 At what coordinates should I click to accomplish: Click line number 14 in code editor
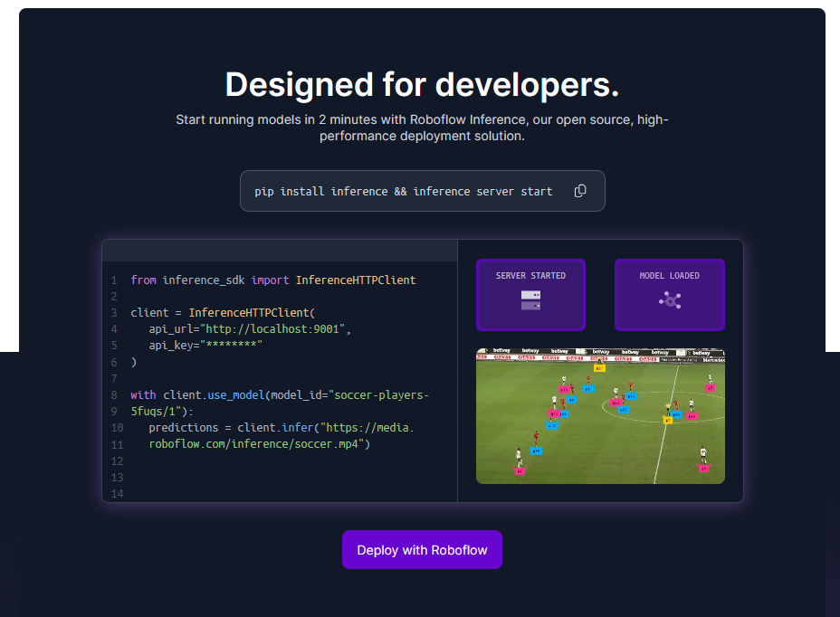[x=118, y=494]
